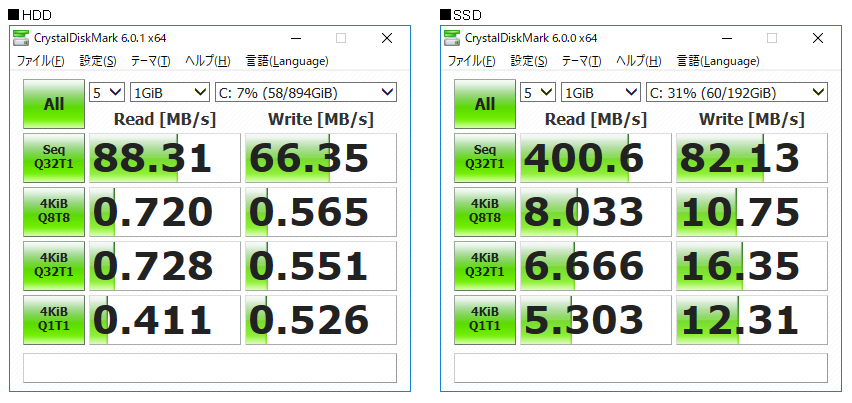Close the CrystalDiskMark 6.0.1 HDD window
852x403 pixels.
pyautogui.click(x=387, y=38)
